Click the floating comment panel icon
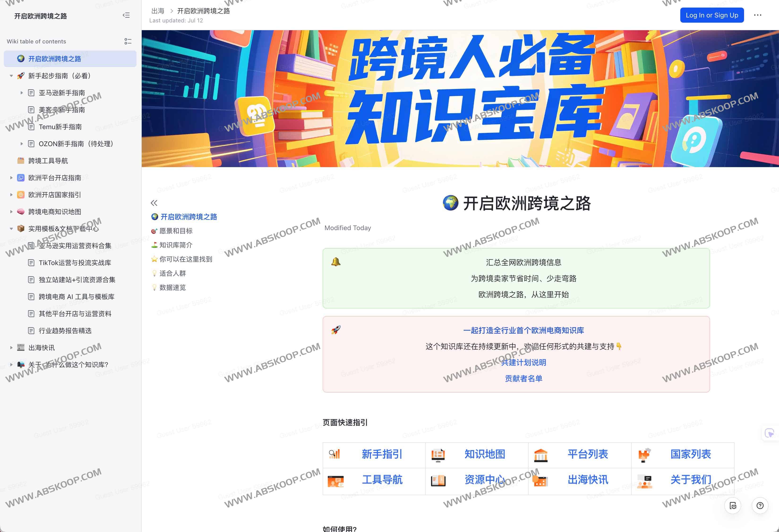 pyautogui.click(x=733, y=506)
